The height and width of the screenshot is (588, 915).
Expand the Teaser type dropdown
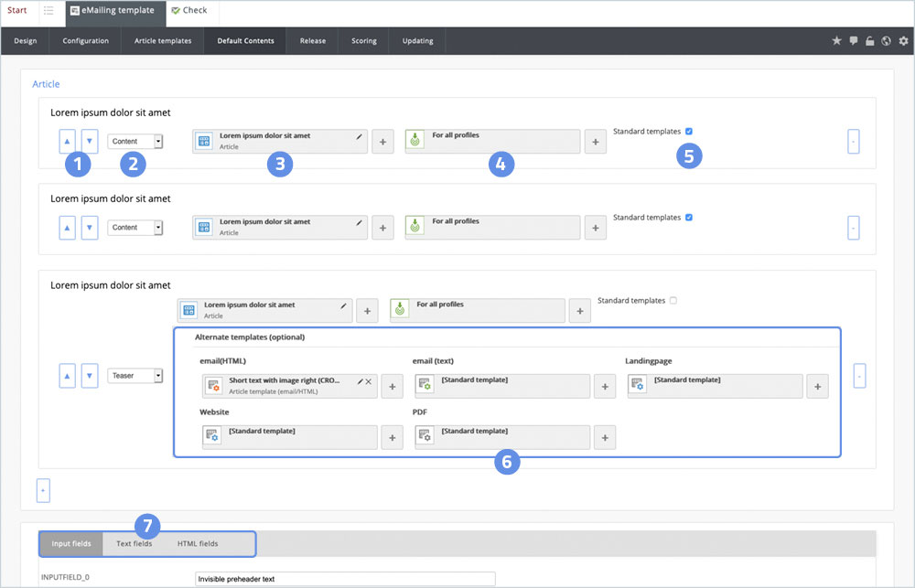point(135,375)
